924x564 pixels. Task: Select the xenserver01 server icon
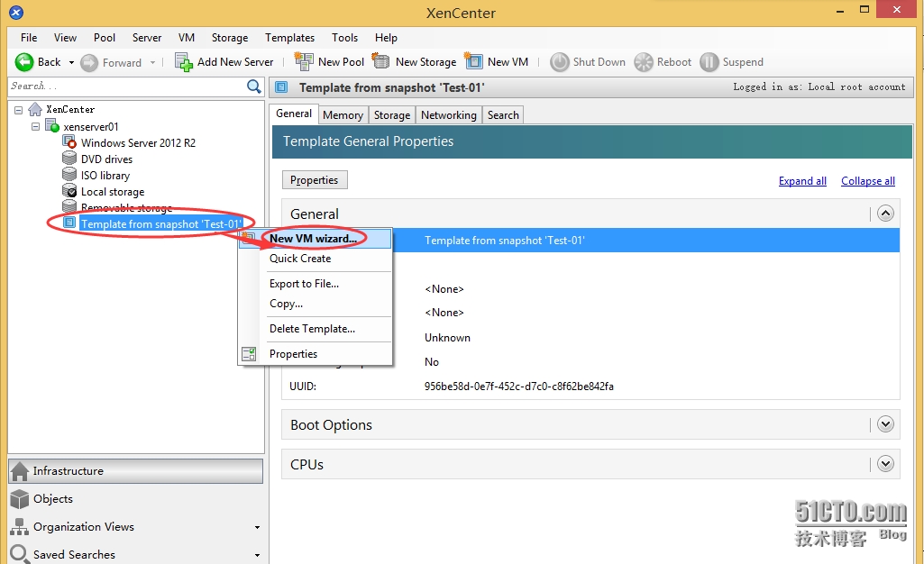52,126
